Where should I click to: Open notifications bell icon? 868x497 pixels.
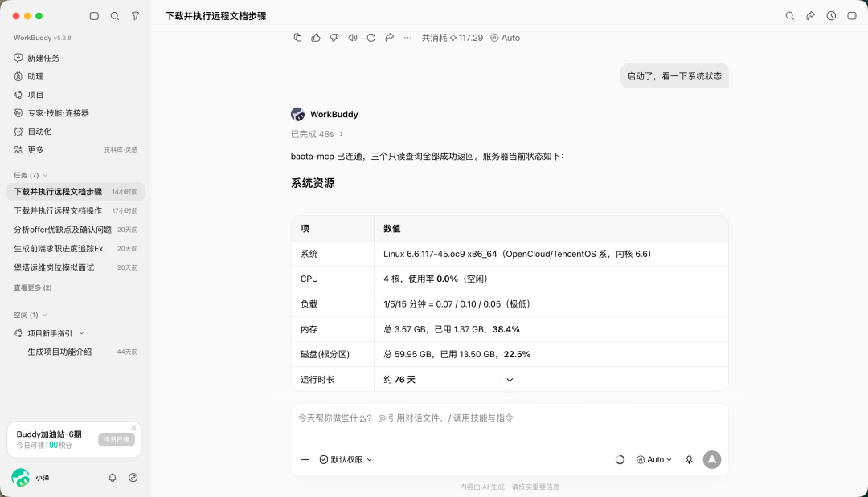113,477
